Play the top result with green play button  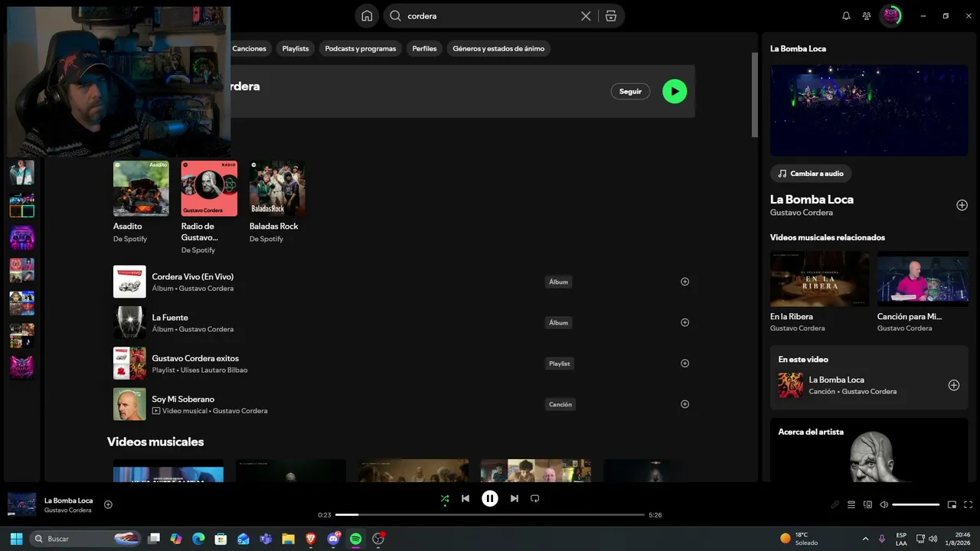click(675, 91)
